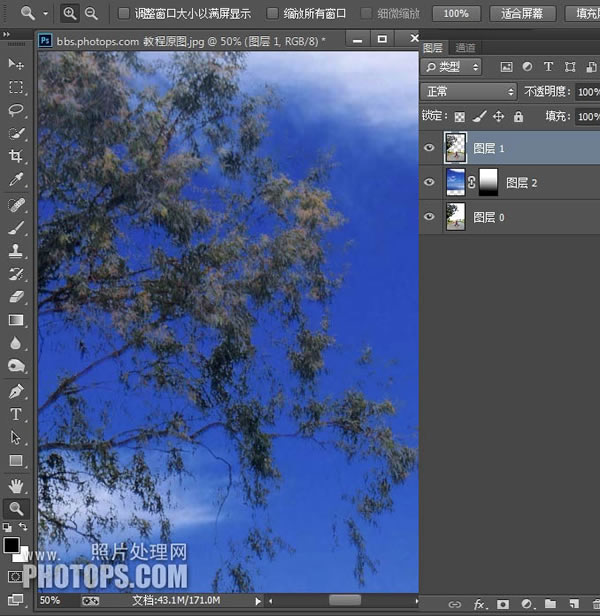Switch to the 通道 tab
This screenshot has width=600, height=616.
coord(465,48)
